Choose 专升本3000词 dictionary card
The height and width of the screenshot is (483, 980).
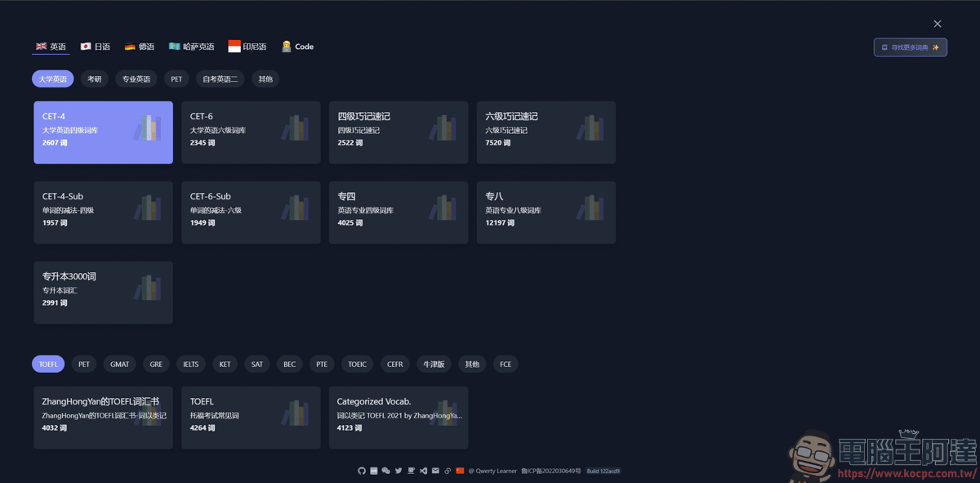tap(103, 293)
